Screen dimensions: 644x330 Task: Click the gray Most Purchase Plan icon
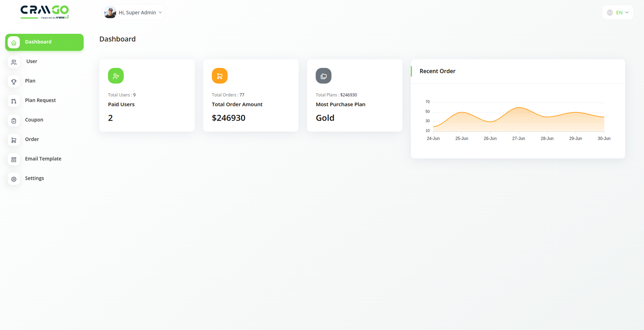click(x=324, y=76)
